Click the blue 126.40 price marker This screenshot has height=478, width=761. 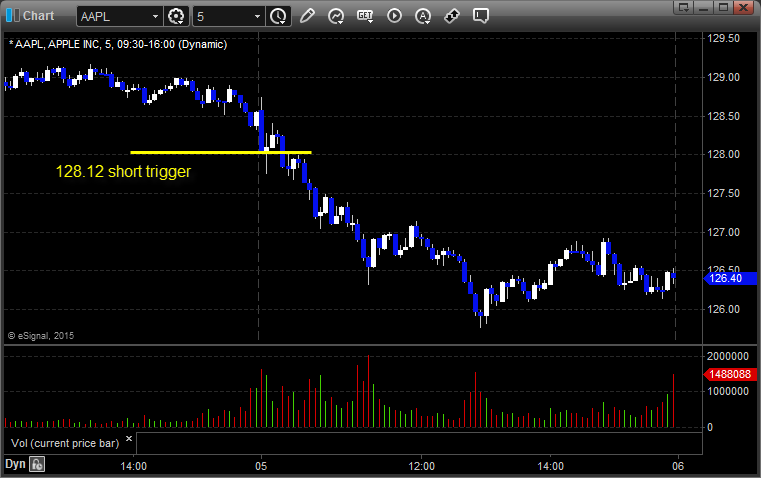[730, 278]
